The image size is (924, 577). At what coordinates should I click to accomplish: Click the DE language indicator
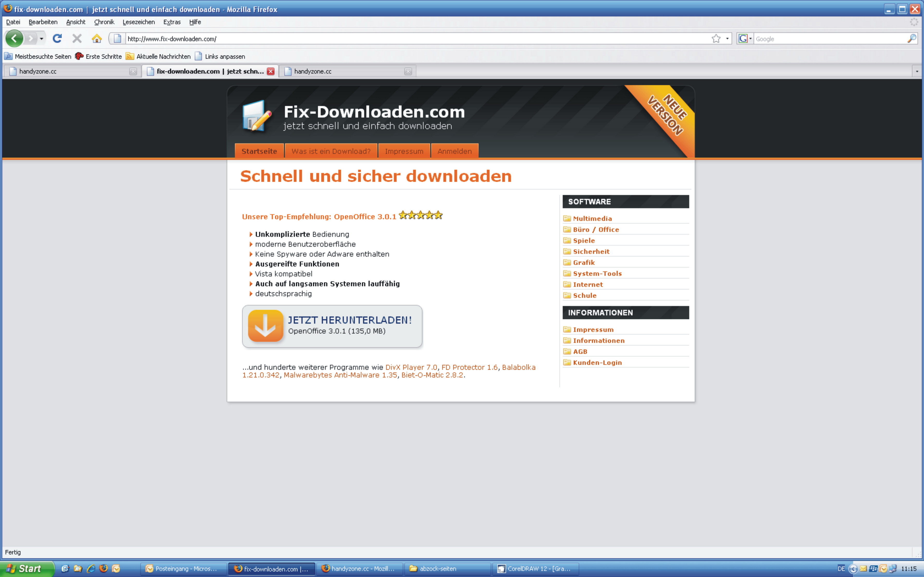pyautogui.click(x=841, y=569)
